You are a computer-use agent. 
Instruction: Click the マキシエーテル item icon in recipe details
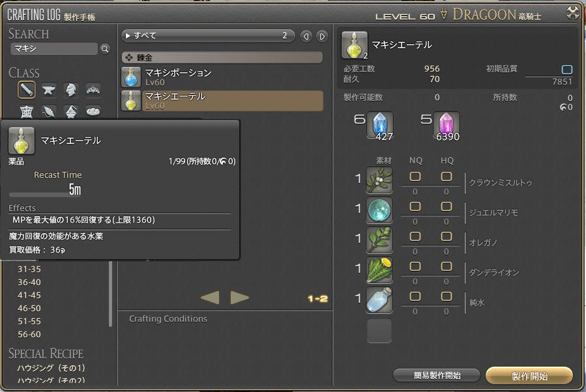pos(355,45)
